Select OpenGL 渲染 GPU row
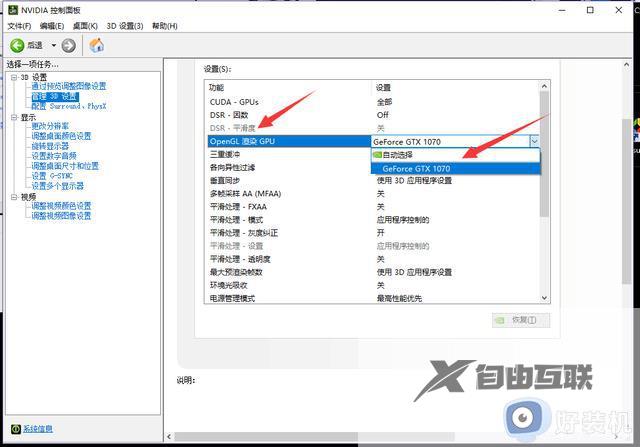640x447 pixels. [289, 141]
